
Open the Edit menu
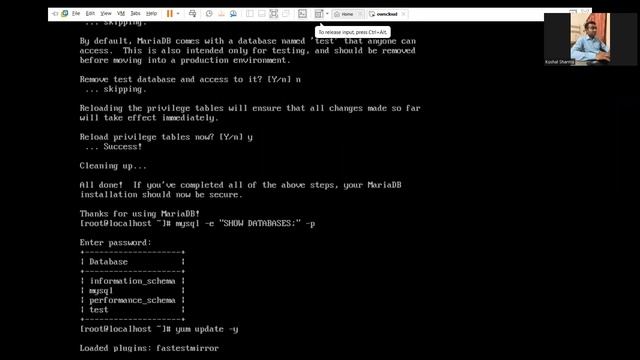click(x=90, y=13)
